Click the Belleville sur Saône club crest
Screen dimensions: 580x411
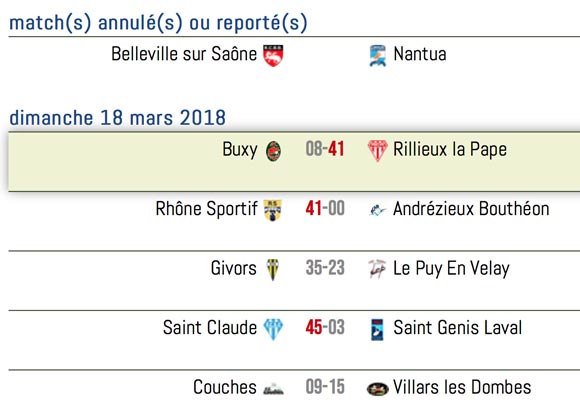(273, 55)
